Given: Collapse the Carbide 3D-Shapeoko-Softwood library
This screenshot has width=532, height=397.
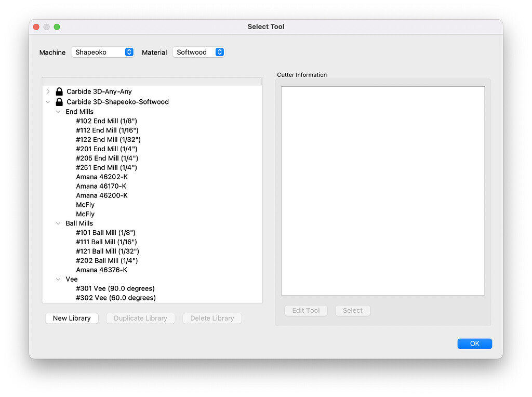Looking at the screenshot, I should pyautogui.click(x=48, y=102).
